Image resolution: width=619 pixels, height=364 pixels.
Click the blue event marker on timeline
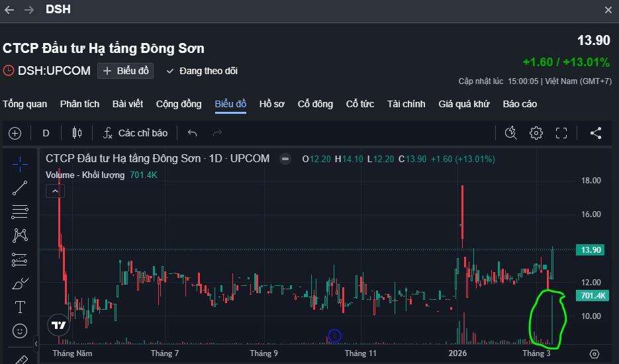334,336
